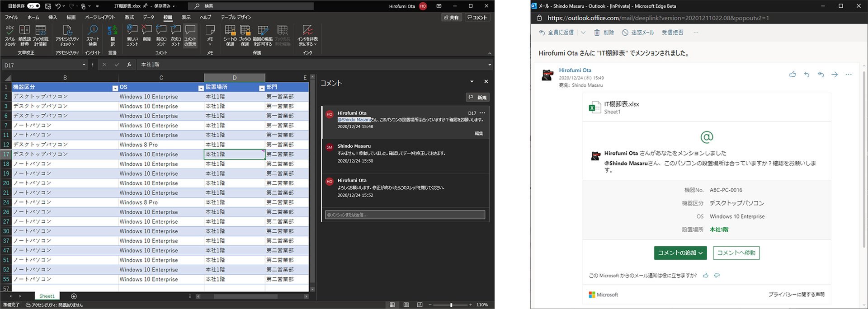
Task: Switch to データ ribbon tab
Action: (149, 17)
